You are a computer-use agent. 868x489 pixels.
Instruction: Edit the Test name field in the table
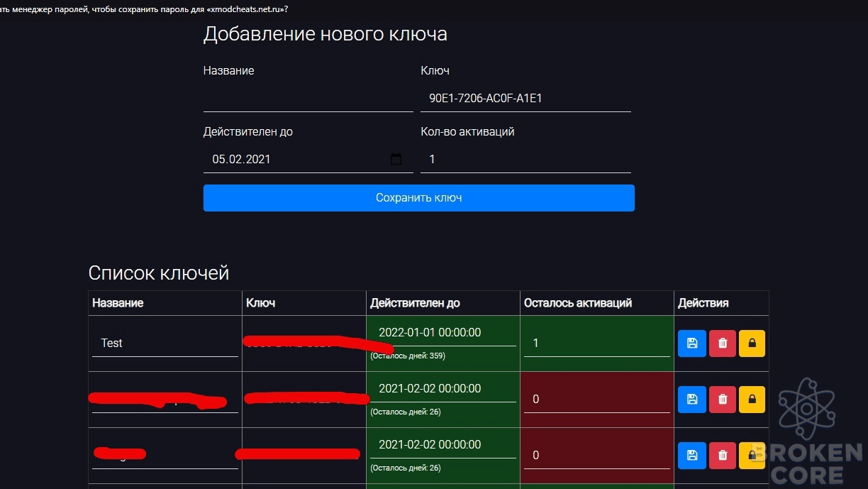(x=165, y=343)
